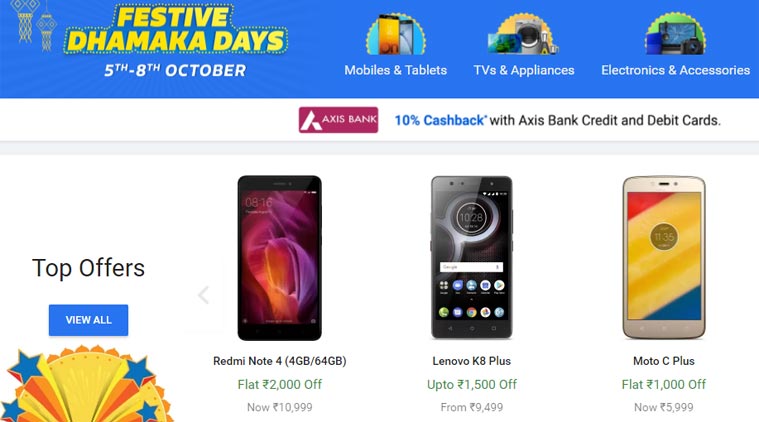
Task: Open the Redmi Note 4 product image
Action: click(279, 258)
